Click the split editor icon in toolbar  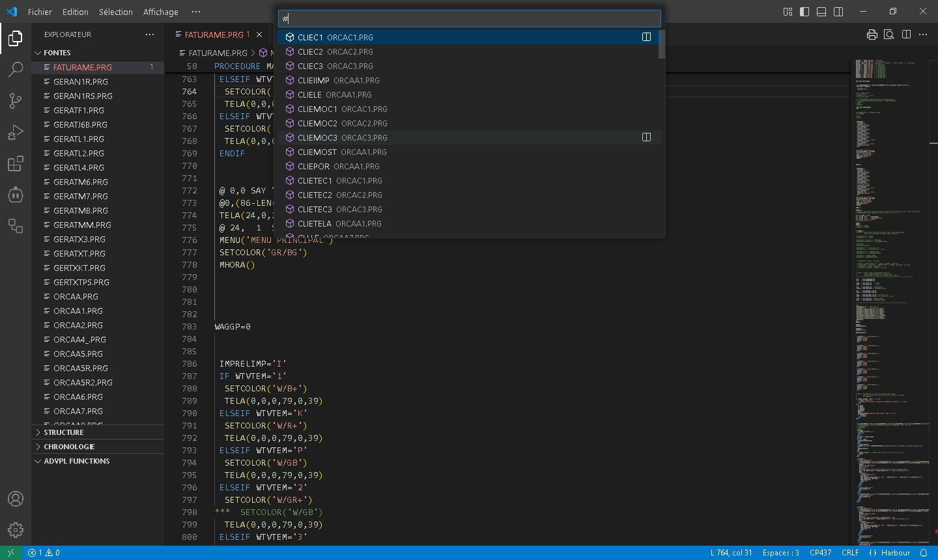coord(906,35)
